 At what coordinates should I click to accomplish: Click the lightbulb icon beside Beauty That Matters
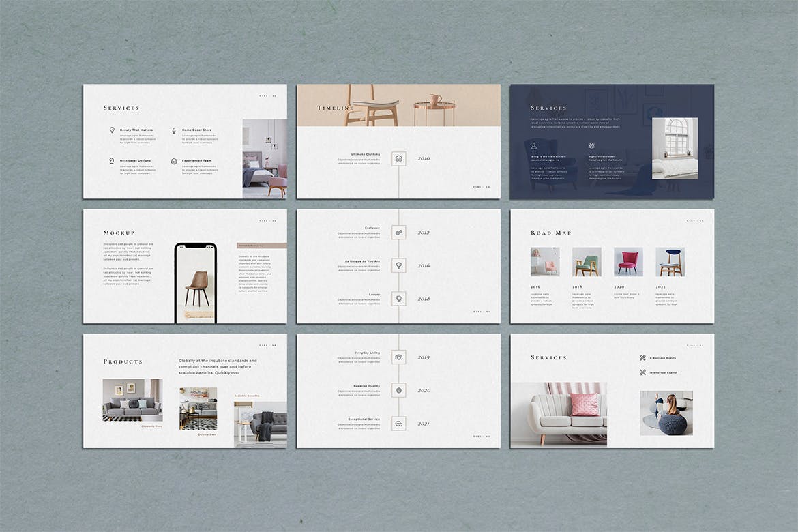(x=112, y=130)
